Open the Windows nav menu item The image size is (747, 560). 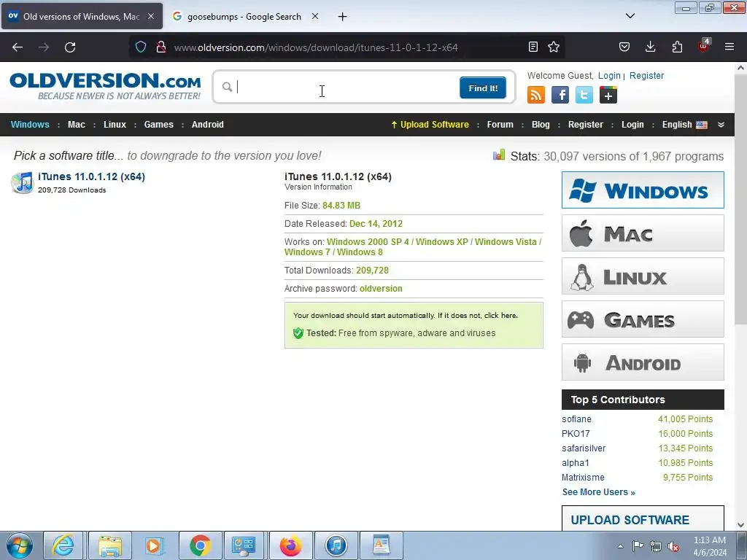coord(30,125)
